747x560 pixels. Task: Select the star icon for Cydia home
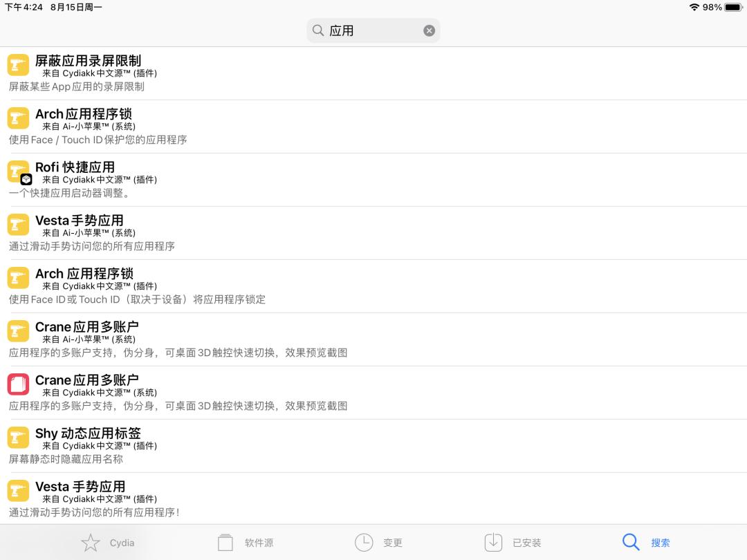coord(90,543)
